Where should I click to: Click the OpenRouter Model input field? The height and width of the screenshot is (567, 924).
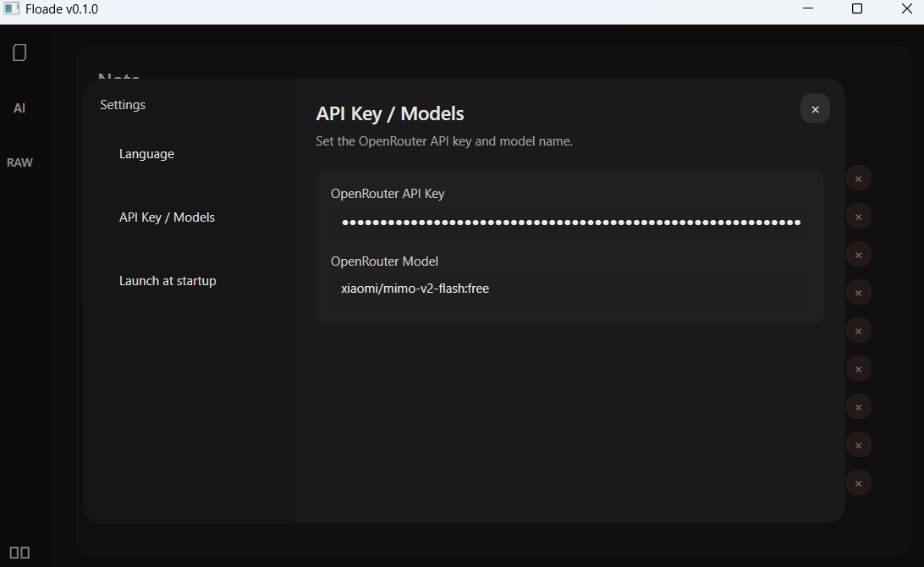coord(569,289)
